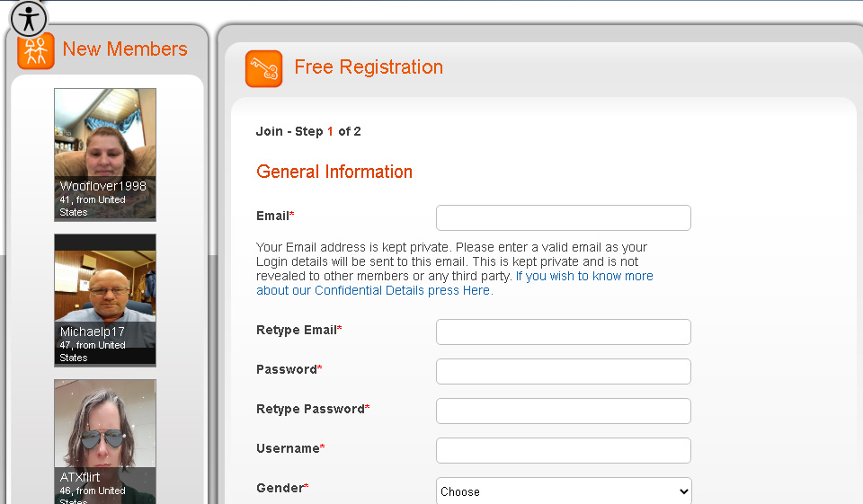Image resolution: width=863 pixels, height=504 pixels.
Task: Click the Free Registration key icon
Action: click(264, 69)
